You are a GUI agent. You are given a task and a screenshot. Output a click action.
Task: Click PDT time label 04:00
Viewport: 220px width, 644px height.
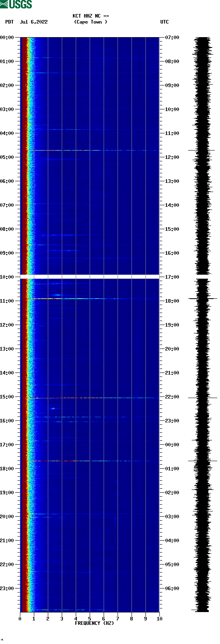click(7, 133)
